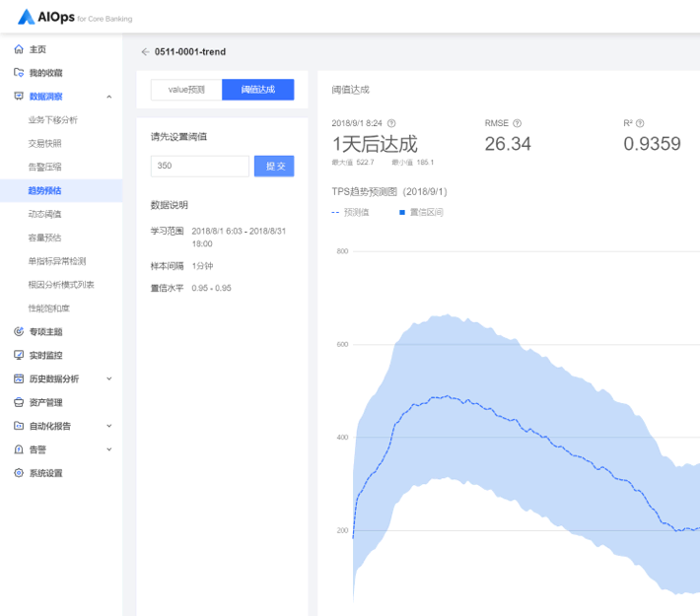Click the 1天后达成 result text
This screenshot has width=700, height=616.
click(x=375, y=144)
